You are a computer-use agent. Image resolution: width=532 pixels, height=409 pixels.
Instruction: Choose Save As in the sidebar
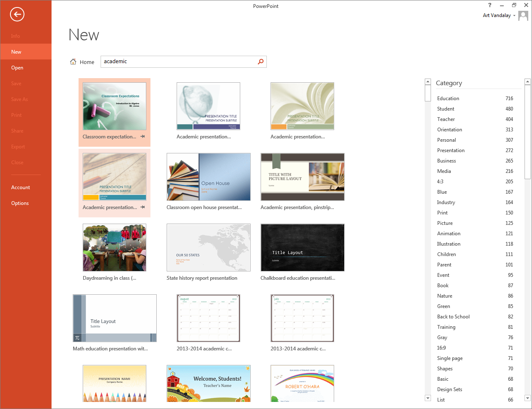26,99
